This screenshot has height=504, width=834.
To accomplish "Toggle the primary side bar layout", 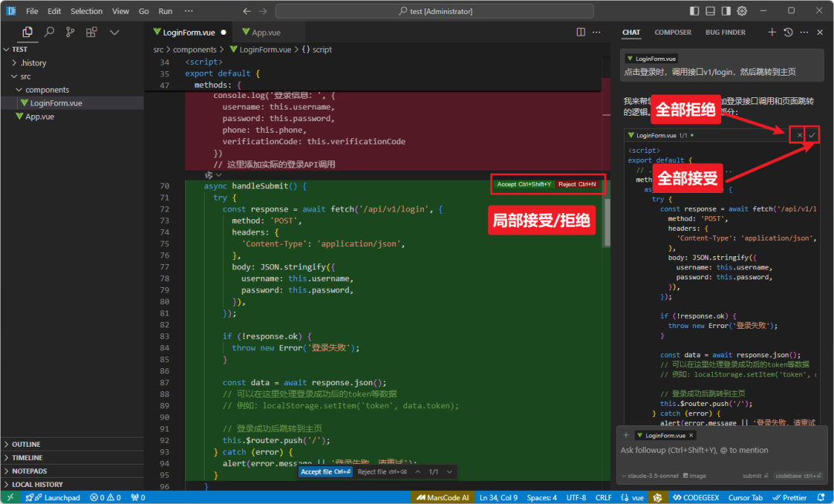I will tap(694, 11).
